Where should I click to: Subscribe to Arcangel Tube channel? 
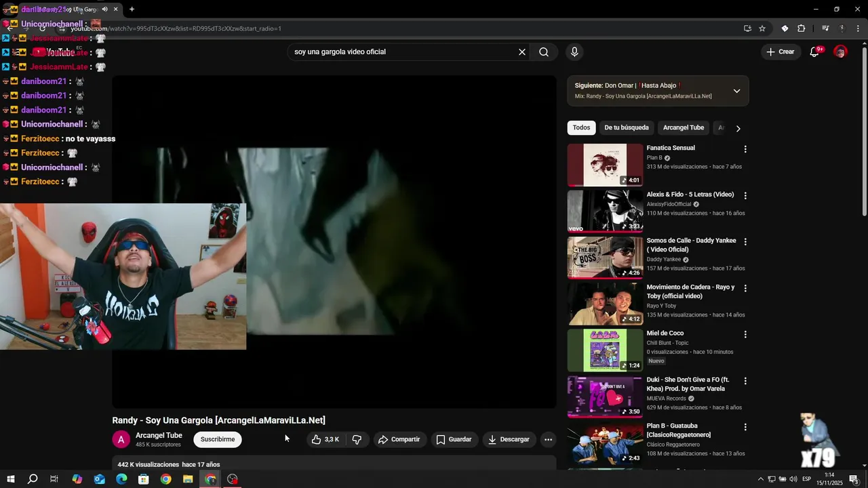pyautogui.click(x=218, y=439)
